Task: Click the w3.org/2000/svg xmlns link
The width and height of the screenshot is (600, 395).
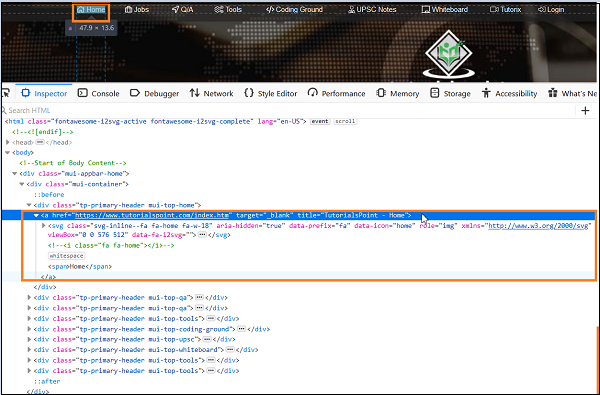Action: tap(538, 226)
